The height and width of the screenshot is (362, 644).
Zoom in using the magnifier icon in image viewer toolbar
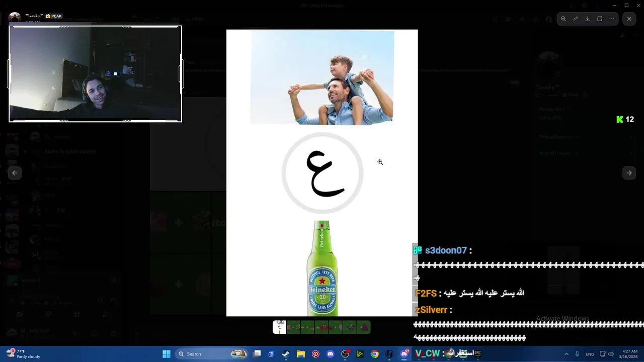click(563, 19)
